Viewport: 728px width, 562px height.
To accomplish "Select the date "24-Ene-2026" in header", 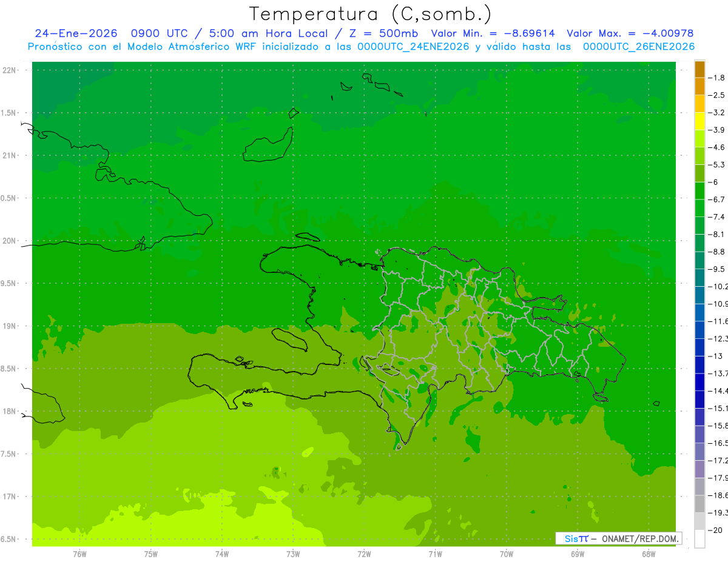I will (x=75, y=33).
